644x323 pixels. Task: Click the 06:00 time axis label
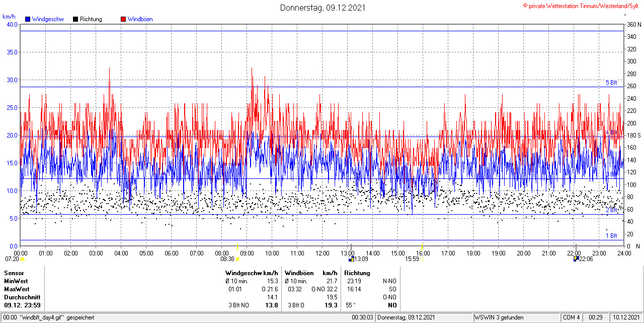pos(172,253)
